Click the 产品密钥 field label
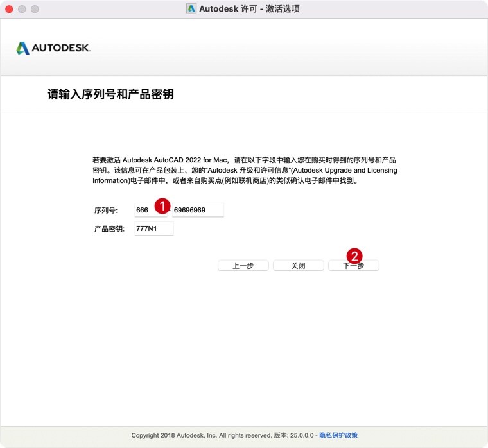The image size is (488, 448). [x=109, y=228]
